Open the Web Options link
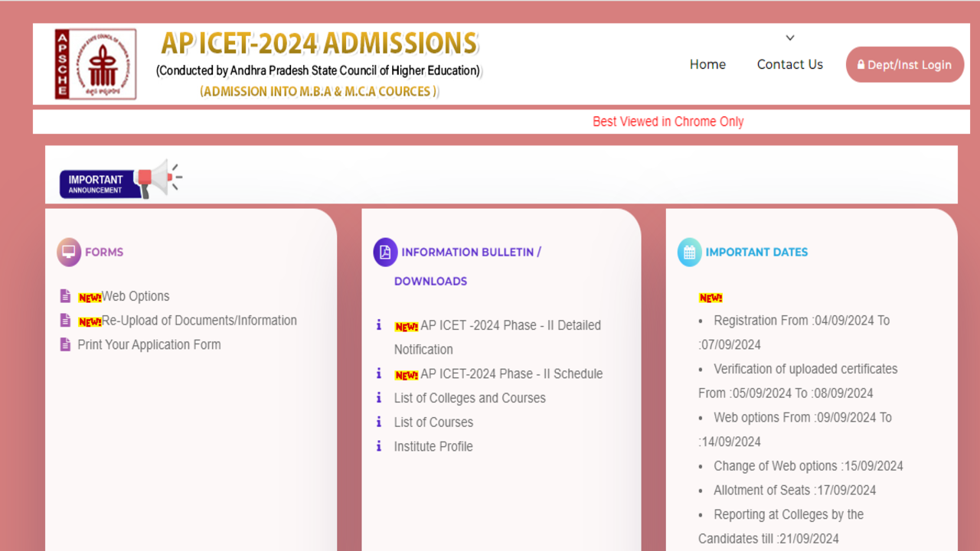The image size is (980, 551). (x=136, y=296)
